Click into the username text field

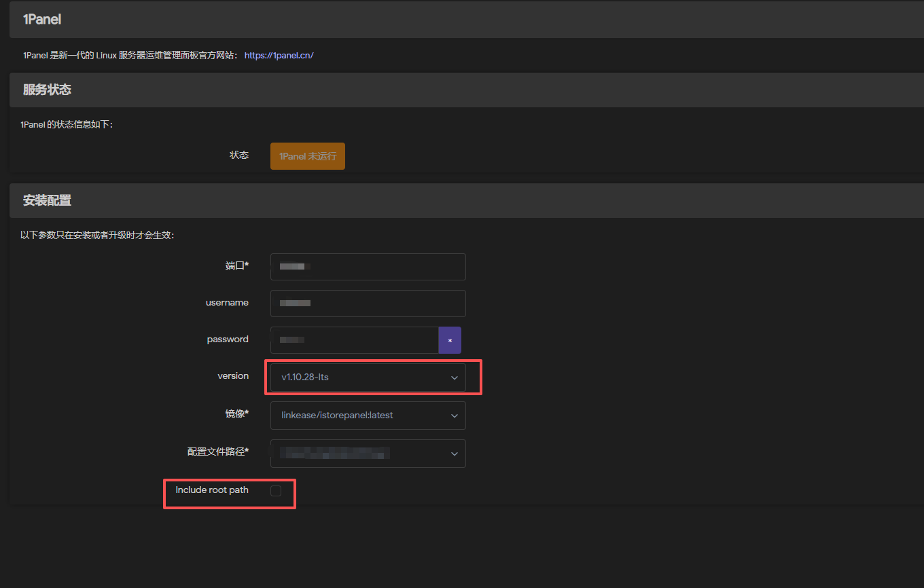pos(368,304)
